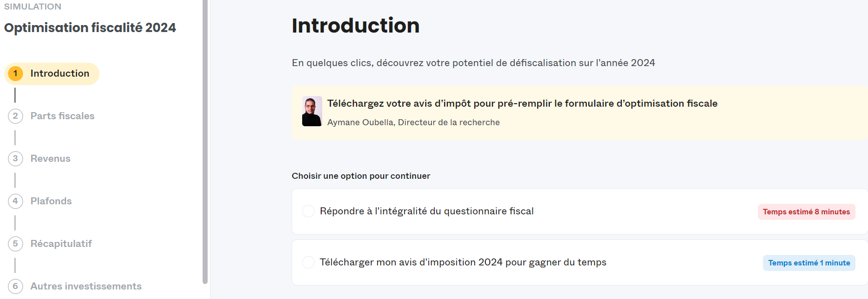Click the step 6 Autres investissements circle icon
Screen dimensions: 868x299
[16, 286]
